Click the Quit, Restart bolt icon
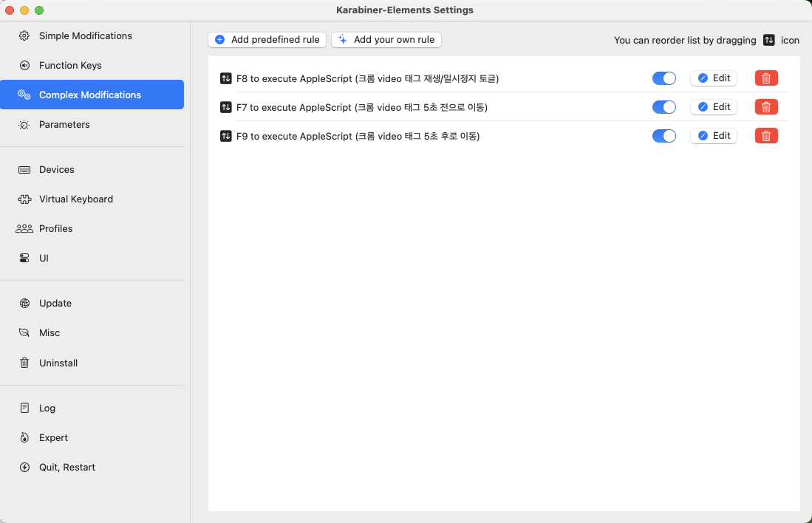 click(24, 467)
